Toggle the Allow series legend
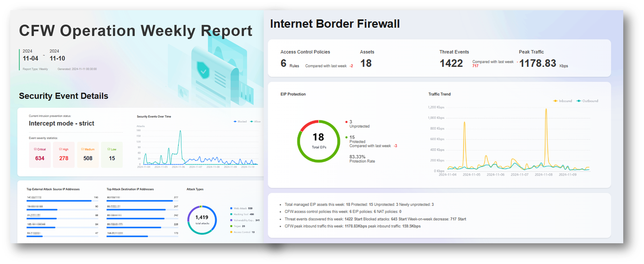The image size is (644, 264). [255, 121]
